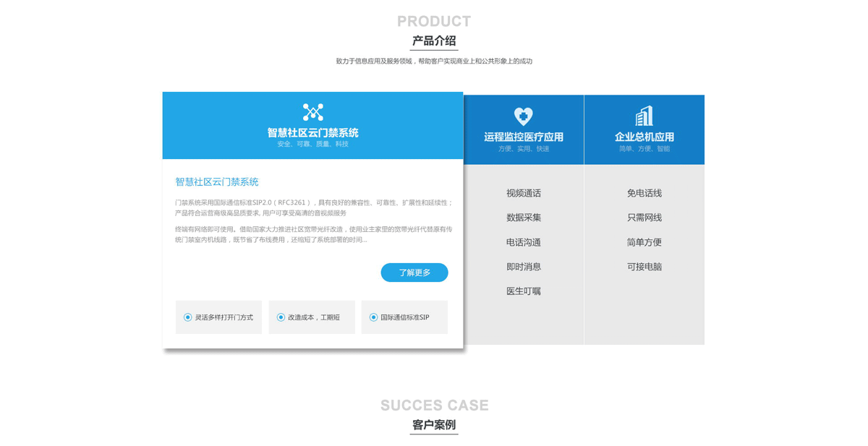The image size is (868, 446).
Task: Select the 智慧社区云门禁系统 tab header
Action: (312, 126)
